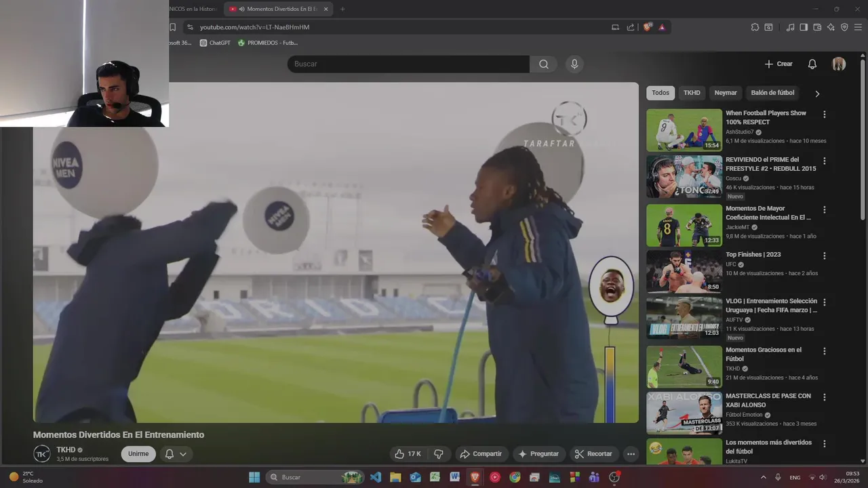868x488 pixels.
Task: Open the PROMIEDOS bookmark
Action: 267,43
